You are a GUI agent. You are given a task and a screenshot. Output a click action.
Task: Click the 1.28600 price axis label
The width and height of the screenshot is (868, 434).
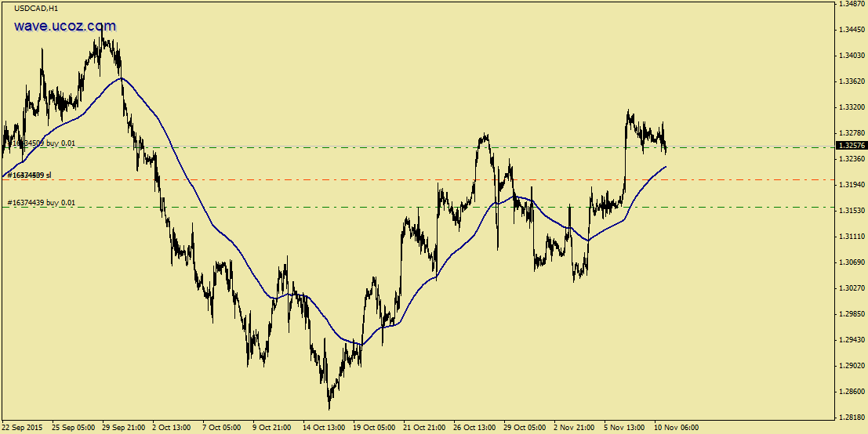852,391
